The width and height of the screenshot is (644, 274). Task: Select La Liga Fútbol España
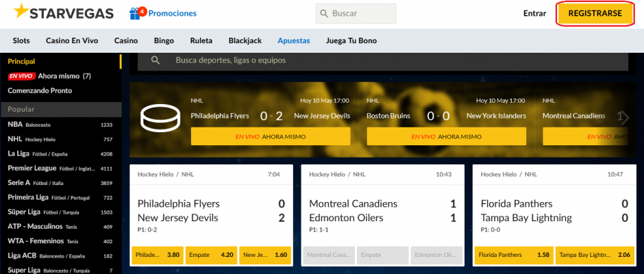point(60,154)
